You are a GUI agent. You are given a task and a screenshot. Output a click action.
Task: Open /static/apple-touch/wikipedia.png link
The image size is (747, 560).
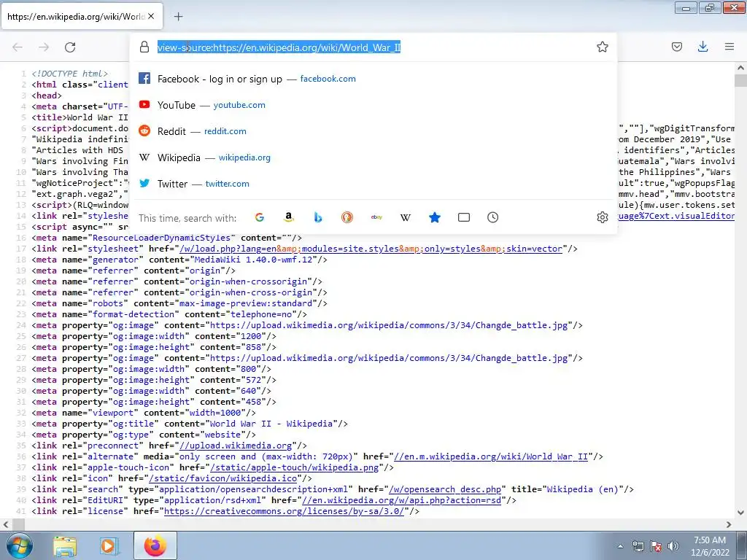coord(294,467)
